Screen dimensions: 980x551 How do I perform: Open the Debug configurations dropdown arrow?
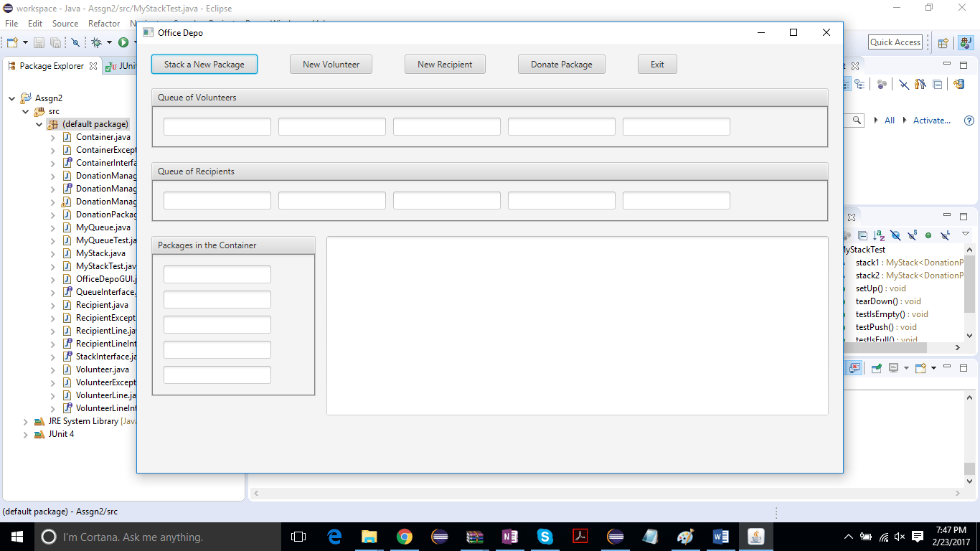click(109, 43)
